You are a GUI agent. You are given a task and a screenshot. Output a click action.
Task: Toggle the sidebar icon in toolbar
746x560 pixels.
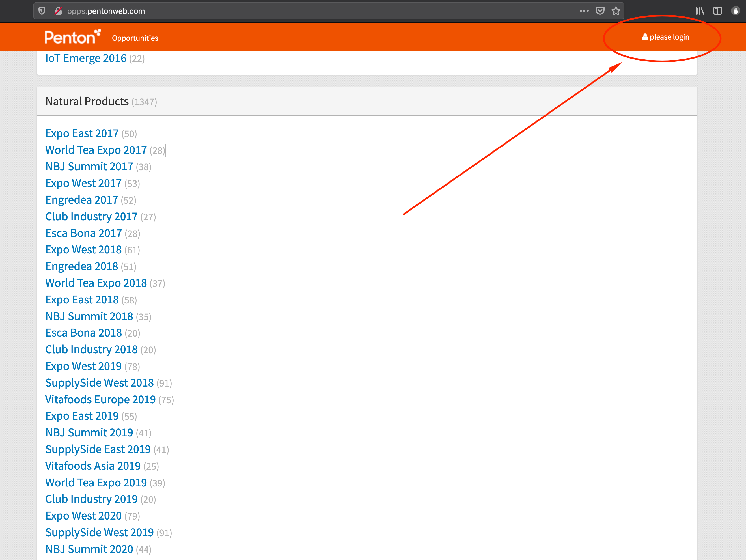[717, 11]
